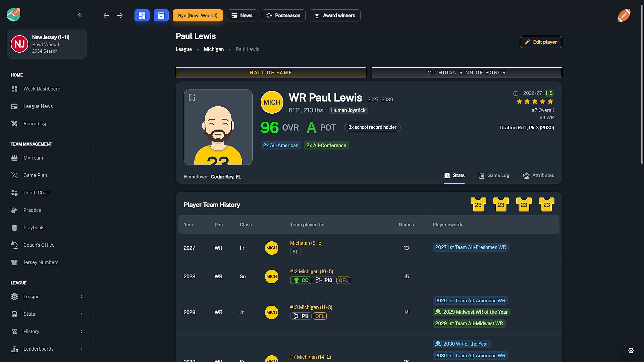This screenshot has width=644, height=362.
Task: Open the Michigan breadcrumb link
Action: [x=214, y=49]
